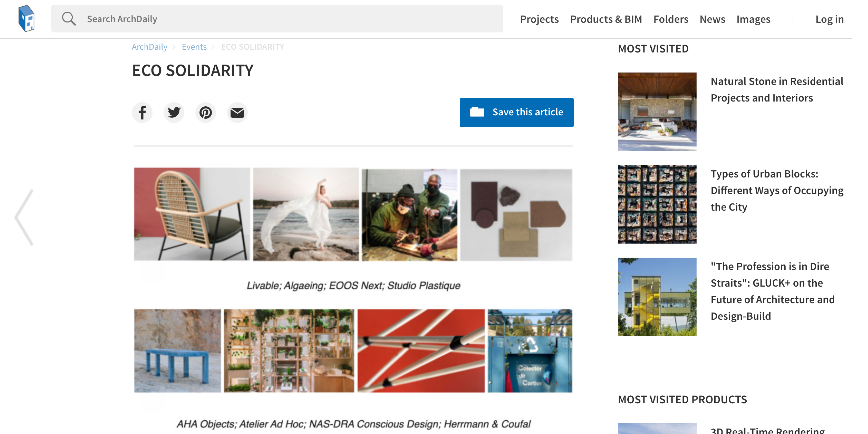Open Events breadcrumb link
The image size is (868, 434).
tap(194, 47)
